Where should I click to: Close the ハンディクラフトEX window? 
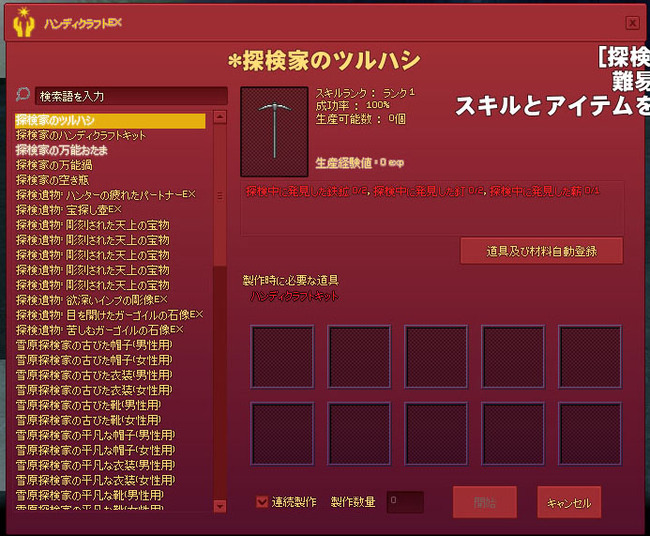tap(632, 23)
